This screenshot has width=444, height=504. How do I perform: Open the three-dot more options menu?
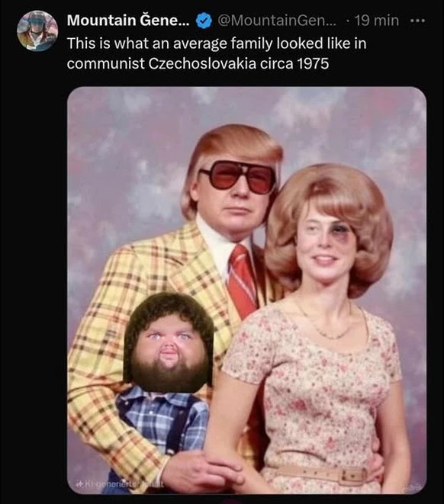(x=418, y=21)
